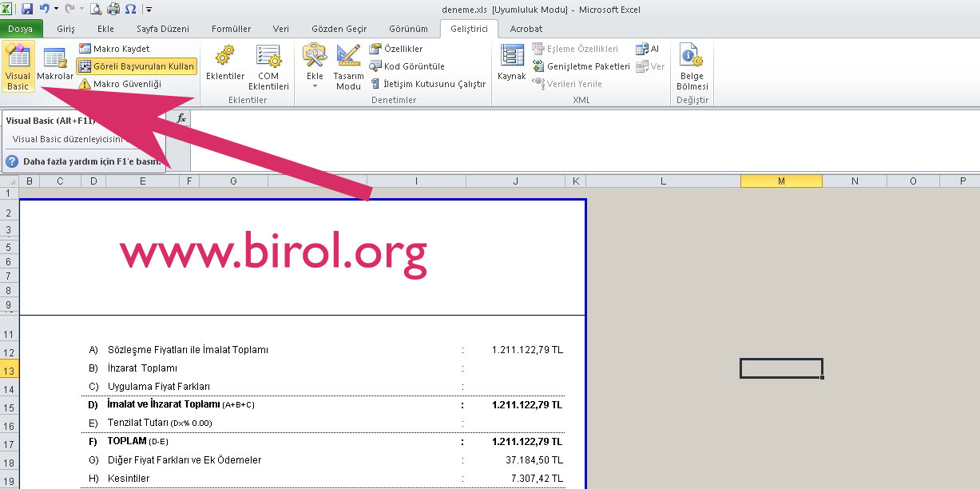Open Özellikler properties

point(395,49)
